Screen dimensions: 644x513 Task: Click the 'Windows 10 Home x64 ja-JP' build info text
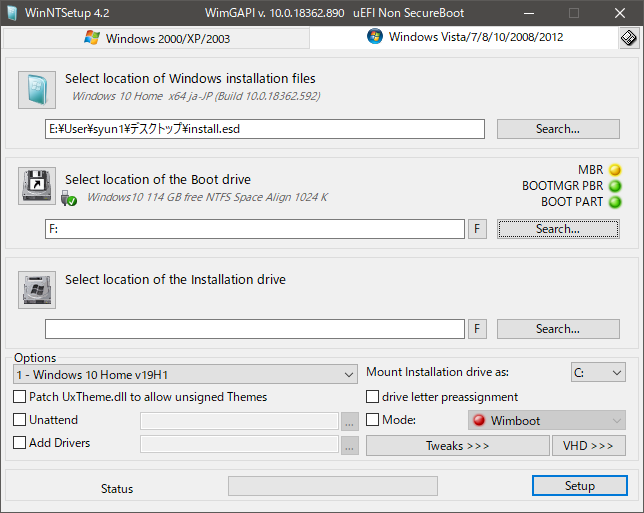(196, 96)
